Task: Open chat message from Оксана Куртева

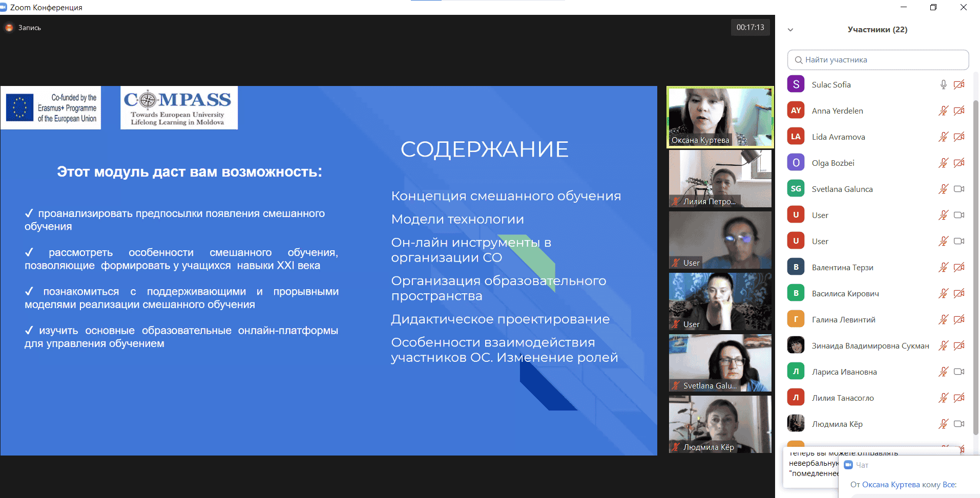Action: (x=903, y=485)
